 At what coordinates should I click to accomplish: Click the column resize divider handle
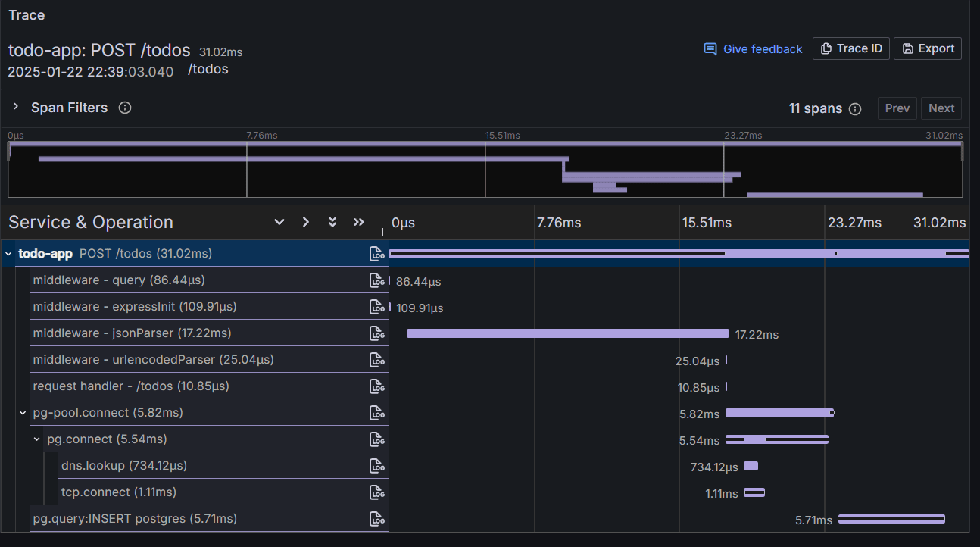click(x=381, y=232)
